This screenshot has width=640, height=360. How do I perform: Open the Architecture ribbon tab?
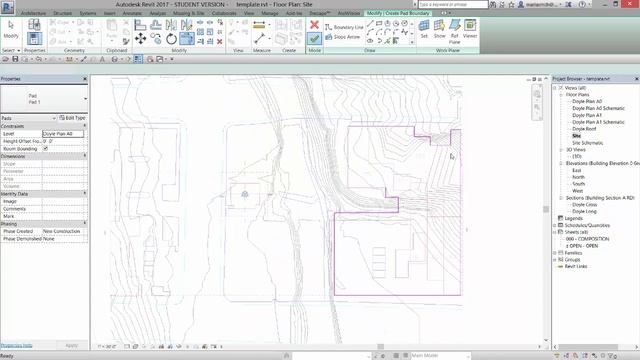click(33, 13)
